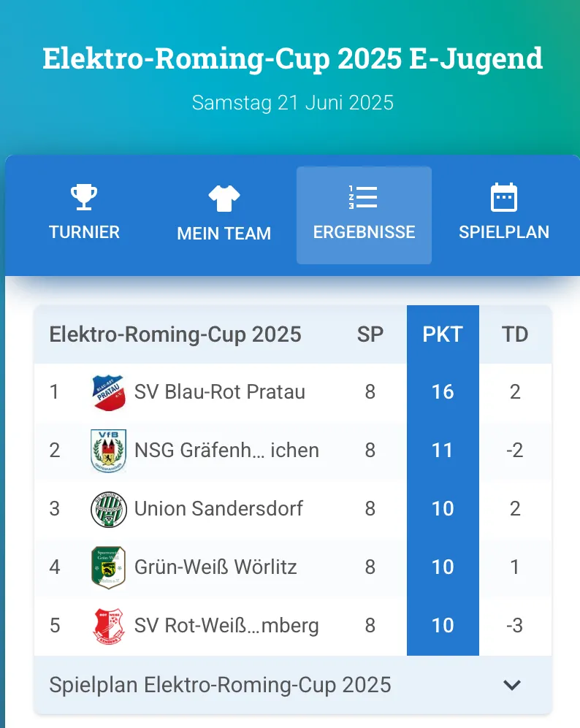580x728 pixels.
Task: Select Grün-Weiß Wörlitz team name
Action: [215, 567]
